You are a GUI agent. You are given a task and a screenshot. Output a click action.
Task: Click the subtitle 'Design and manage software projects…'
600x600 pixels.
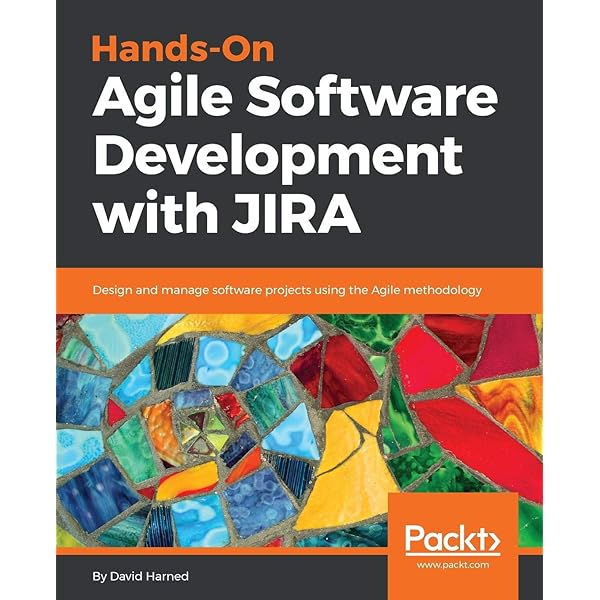[287, 290]
